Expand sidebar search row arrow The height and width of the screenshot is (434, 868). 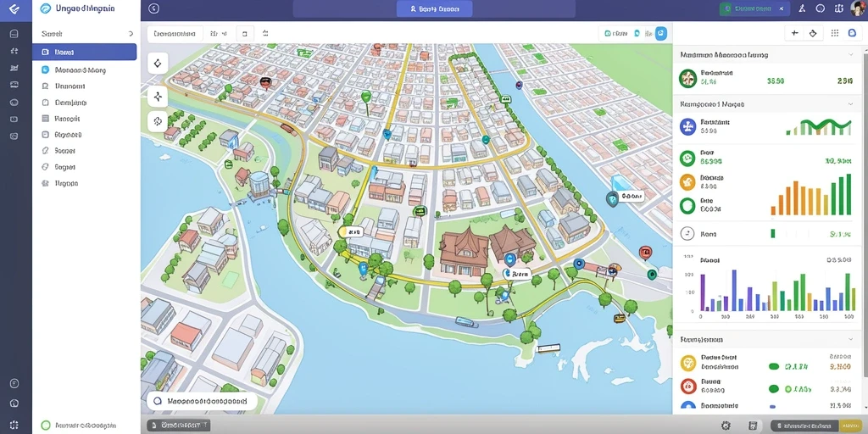[x=131, y=34]
